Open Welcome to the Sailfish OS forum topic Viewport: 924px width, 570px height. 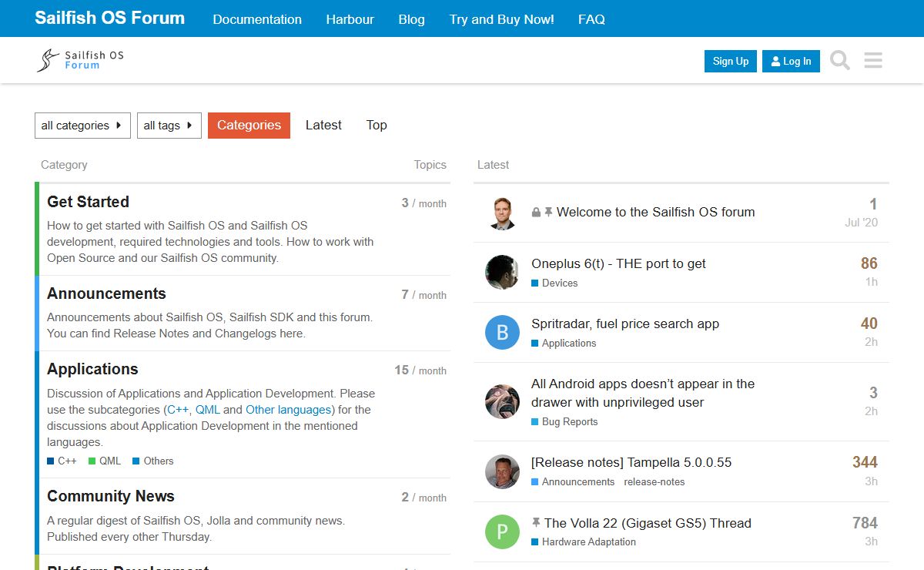[x=655, y=212]
